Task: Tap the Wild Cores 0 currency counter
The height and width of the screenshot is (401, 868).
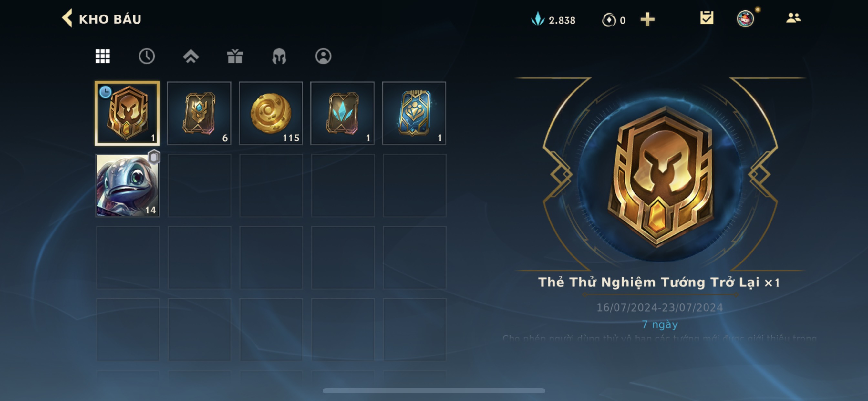Action: tap(614, 20)
